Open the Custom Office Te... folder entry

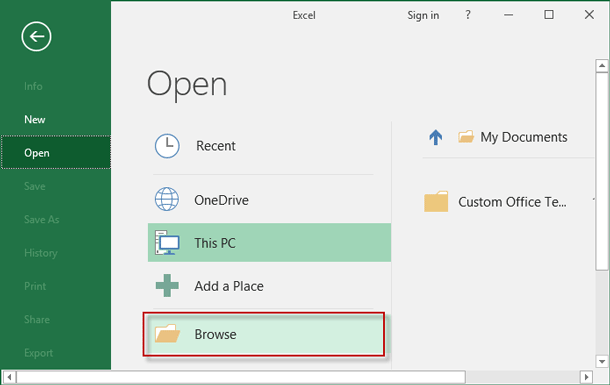tap(512, 202)
